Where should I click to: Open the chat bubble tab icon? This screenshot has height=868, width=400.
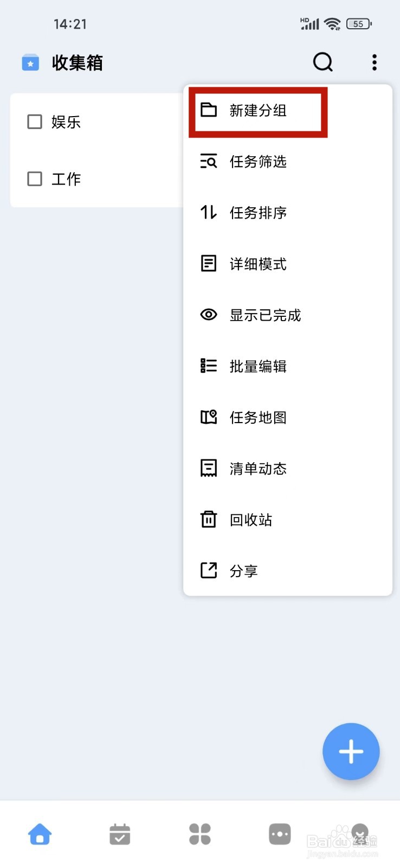pos(280,834)
